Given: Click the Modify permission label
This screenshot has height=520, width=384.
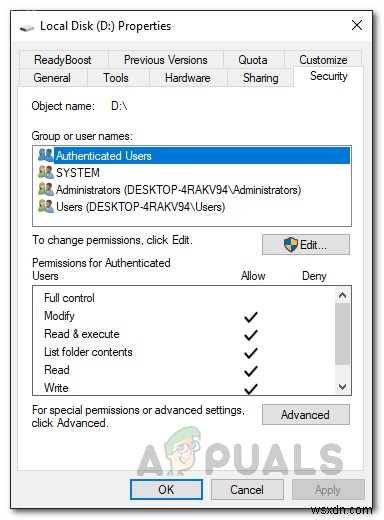Looking at the screenshot, I should click(x=59, y=316).
